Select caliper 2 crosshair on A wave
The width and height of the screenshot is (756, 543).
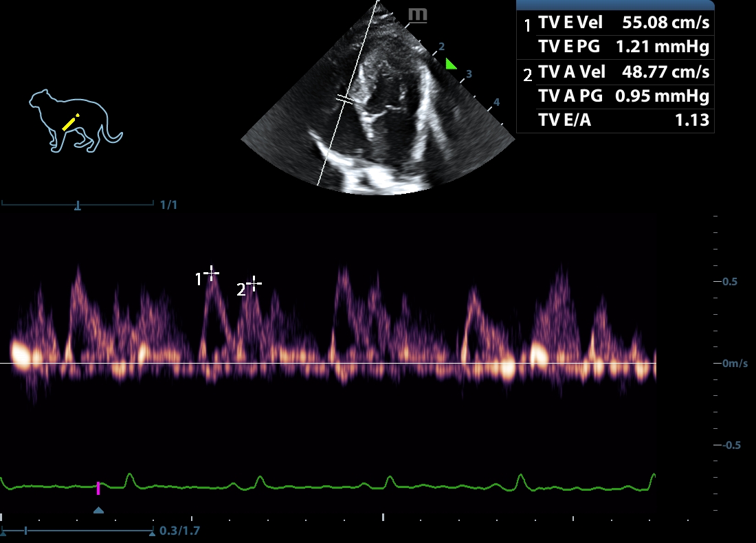coord(254,283)
